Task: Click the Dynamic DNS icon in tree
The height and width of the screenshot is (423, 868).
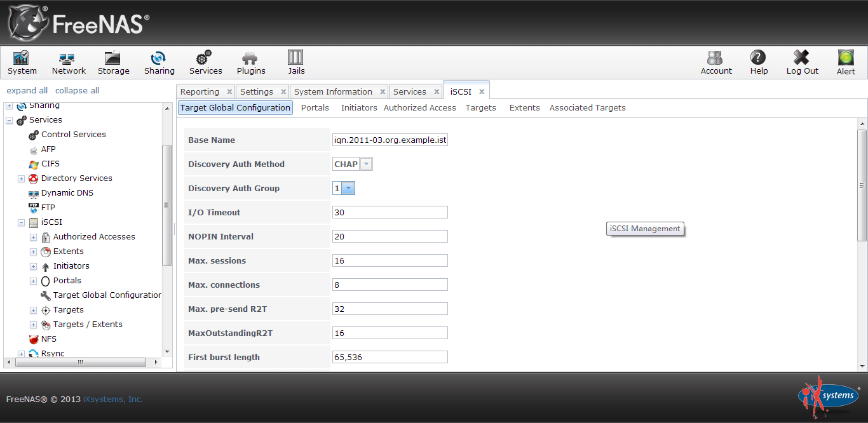Action: pos(34,193)
